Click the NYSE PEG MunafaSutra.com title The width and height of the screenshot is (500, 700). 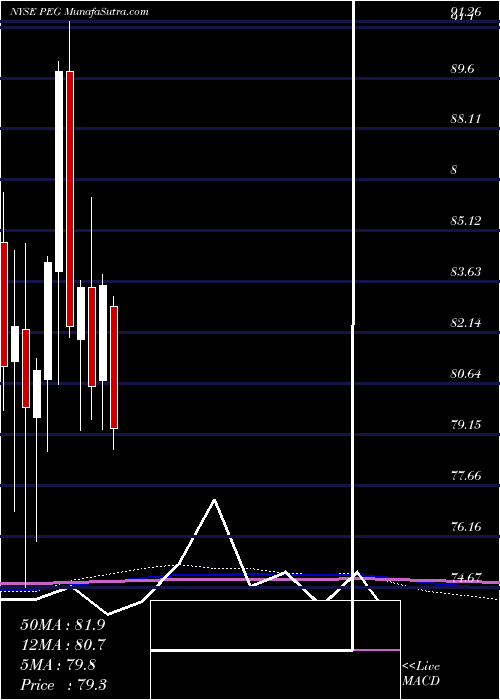click(79, 12)
